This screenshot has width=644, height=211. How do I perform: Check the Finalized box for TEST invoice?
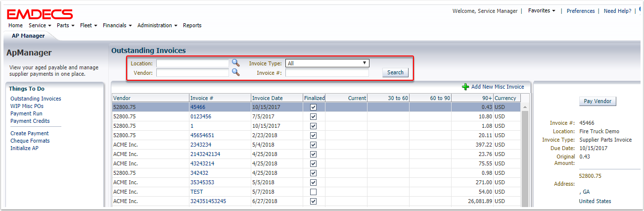[x=313, y=192]
